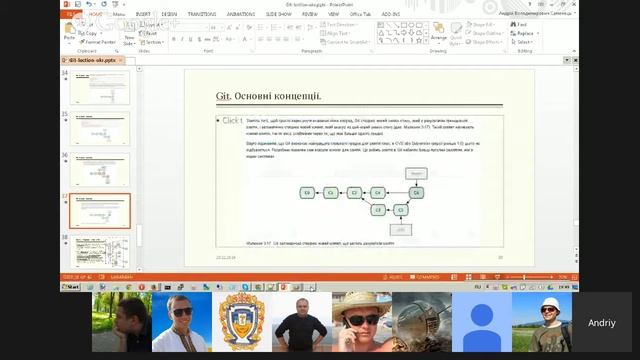Toggle Strikethrough formatting
The height and width of the screenshot is (360, 640).
(x=207, y=39)
